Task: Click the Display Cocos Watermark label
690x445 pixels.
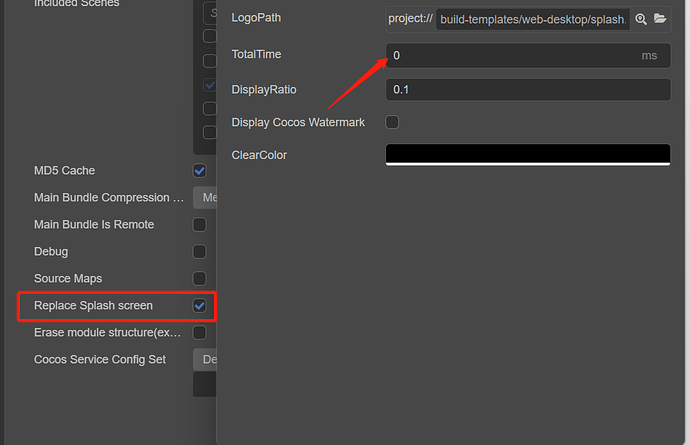Action: [298, 122]
